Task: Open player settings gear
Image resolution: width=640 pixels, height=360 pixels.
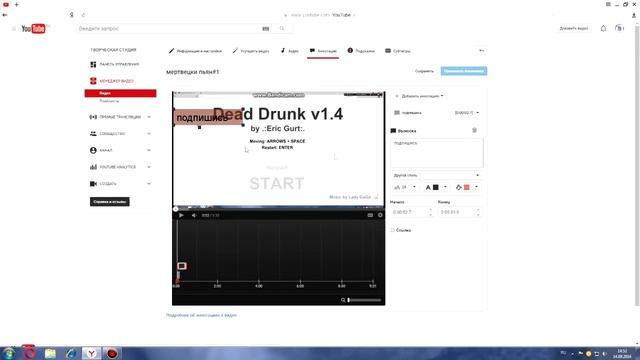Action: [380, 215]
